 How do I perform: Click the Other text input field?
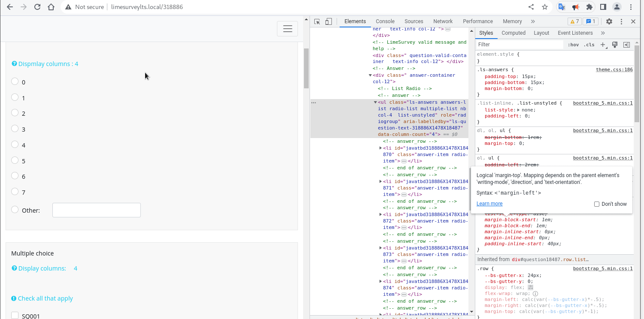coord(97,210)
